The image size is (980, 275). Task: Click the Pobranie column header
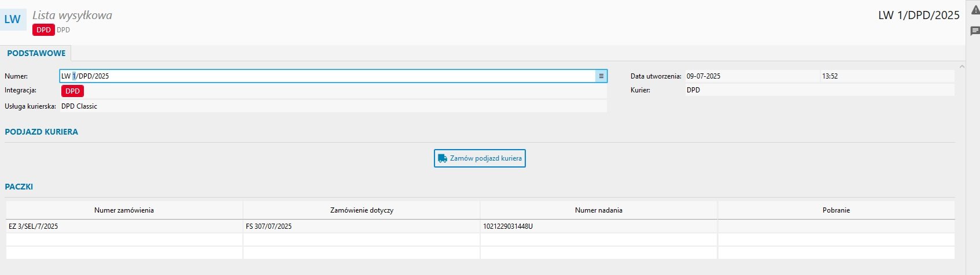(836, 210)
